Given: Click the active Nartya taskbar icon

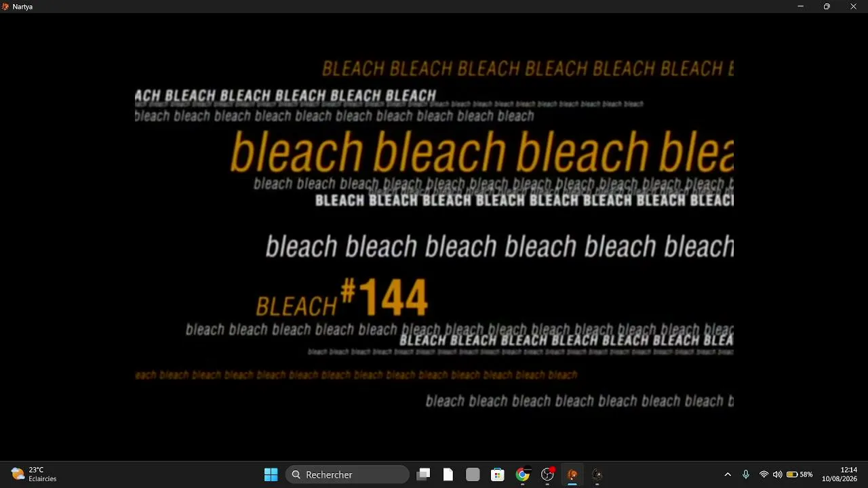Looking at the screenshot, I should pos(572,474).
